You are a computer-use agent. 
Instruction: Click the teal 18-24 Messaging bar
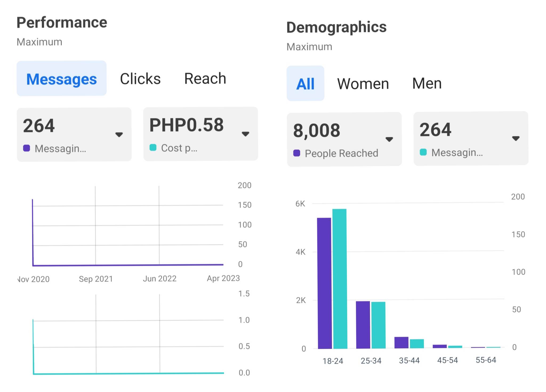coord(340,278)
